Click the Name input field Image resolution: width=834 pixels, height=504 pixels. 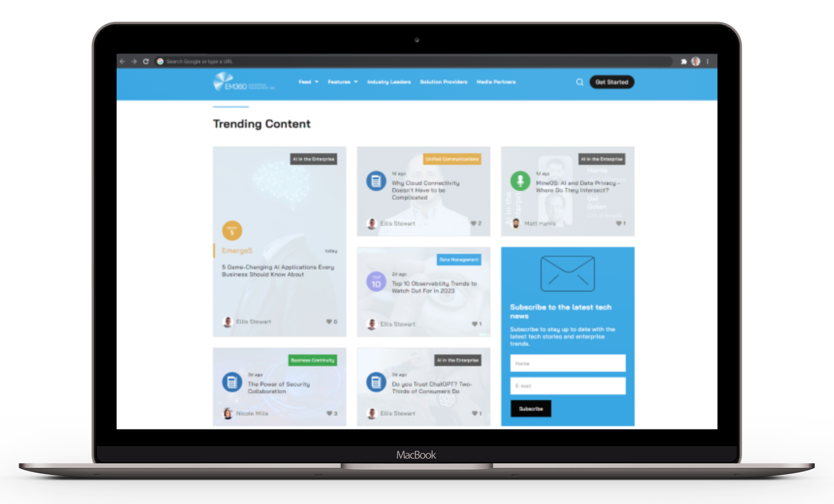566,363
